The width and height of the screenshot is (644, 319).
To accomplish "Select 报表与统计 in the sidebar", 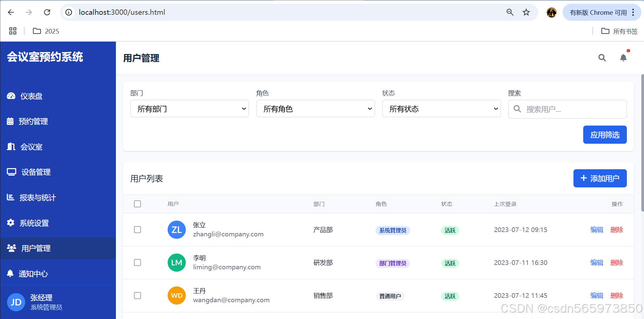I will pos(58,197).
